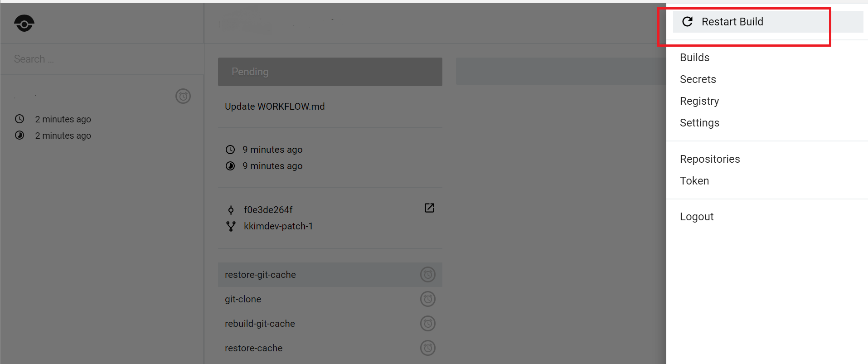
Task: Click the Restart Build refresh icon
Action: (687, 22)
